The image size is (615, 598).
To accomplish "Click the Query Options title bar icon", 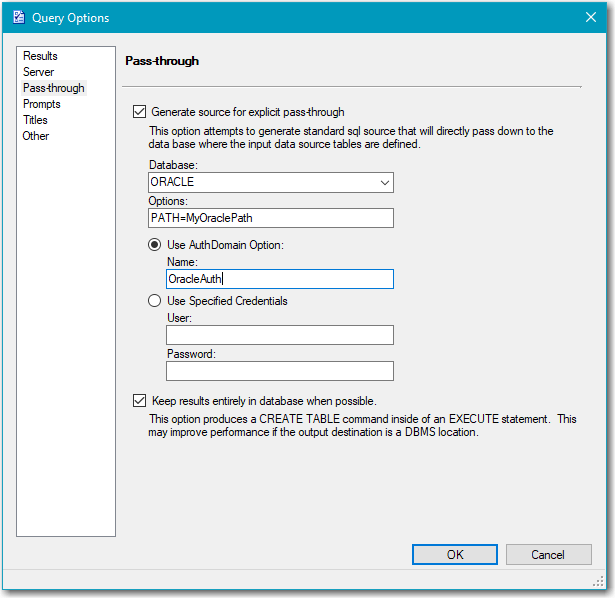I will pyautogui.click(x=18, y=18).
